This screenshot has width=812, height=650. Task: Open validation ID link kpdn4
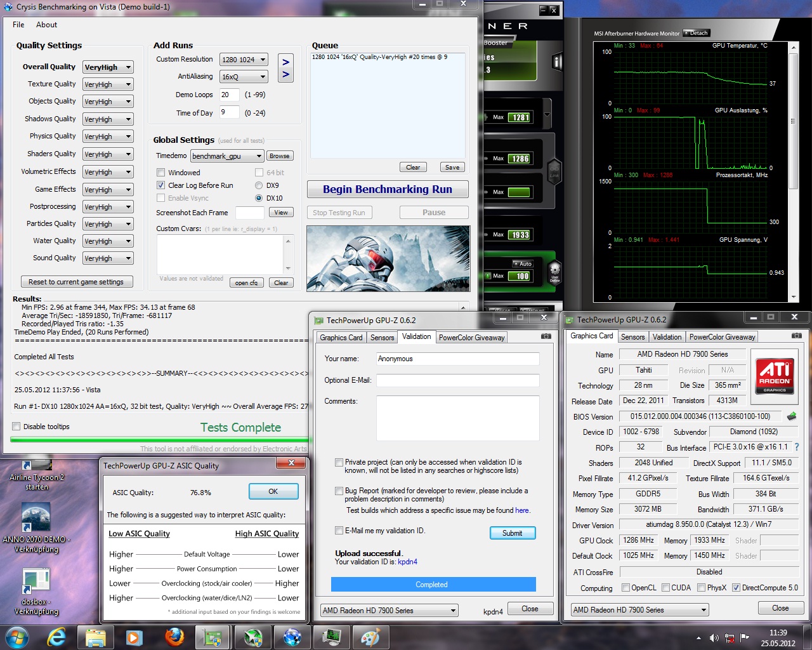click(407, 562)
